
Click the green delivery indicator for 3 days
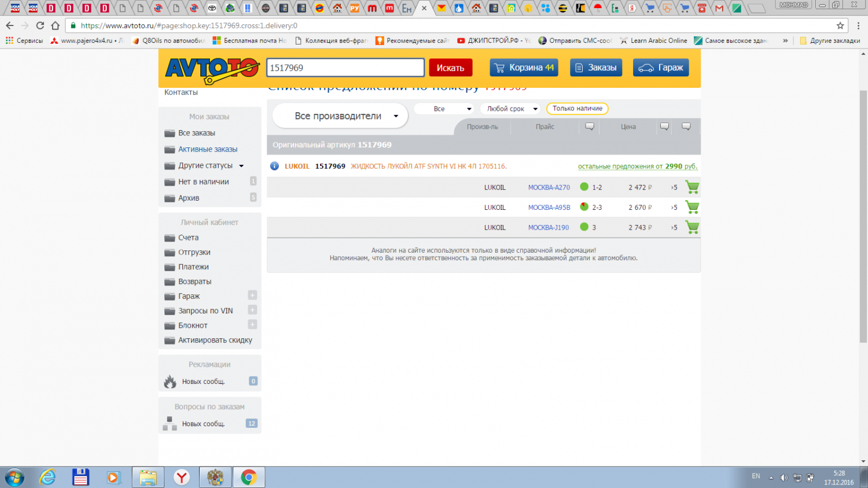tap(584, 227)
